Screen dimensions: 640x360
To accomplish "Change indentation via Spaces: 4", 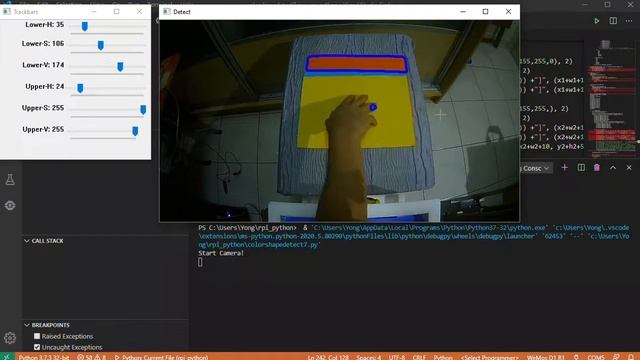I will (369, 357).
